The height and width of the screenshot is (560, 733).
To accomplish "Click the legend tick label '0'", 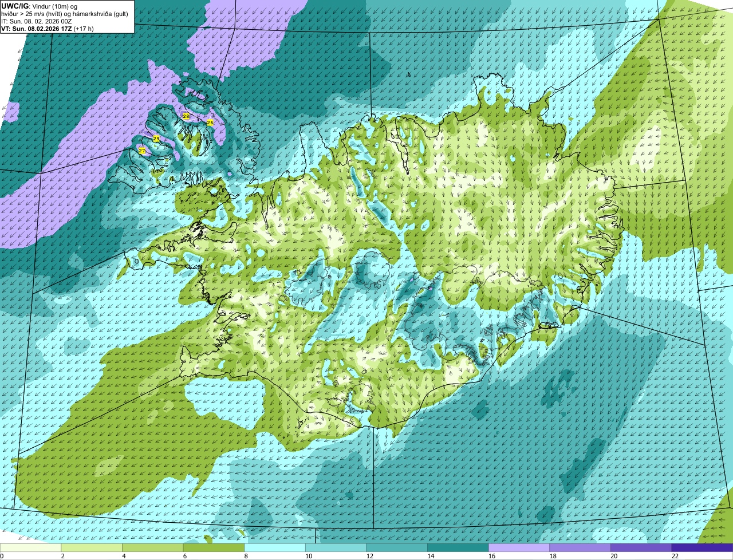I will coord(2,555).
